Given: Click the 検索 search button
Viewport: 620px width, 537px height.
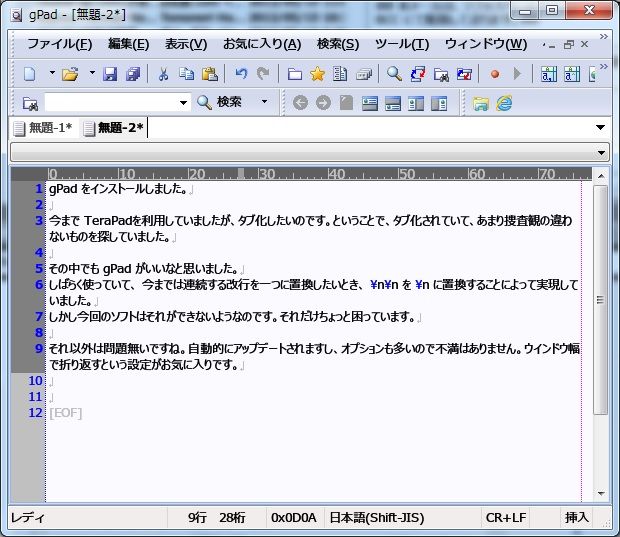Looking at the screenshot, I should tap(219, 102).
